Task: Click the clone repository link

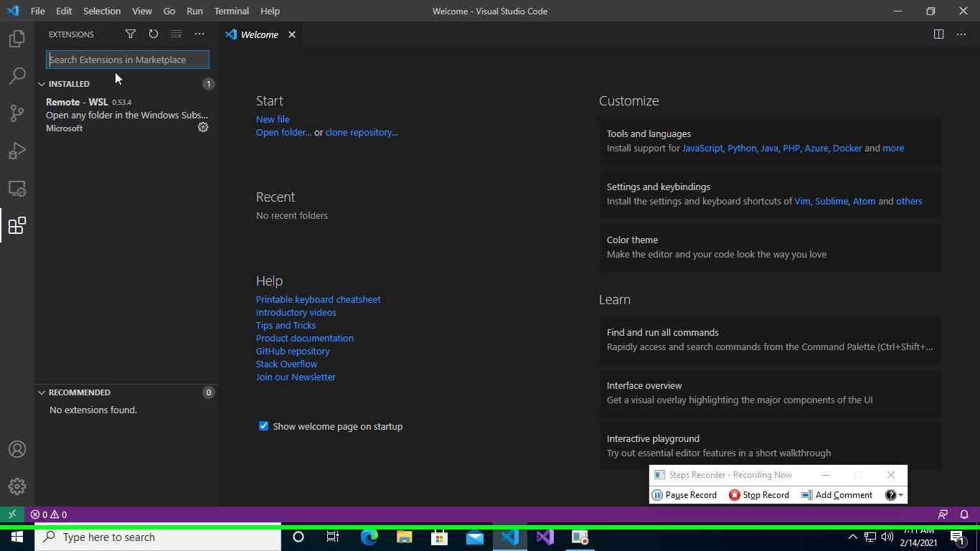Action: 362,132
